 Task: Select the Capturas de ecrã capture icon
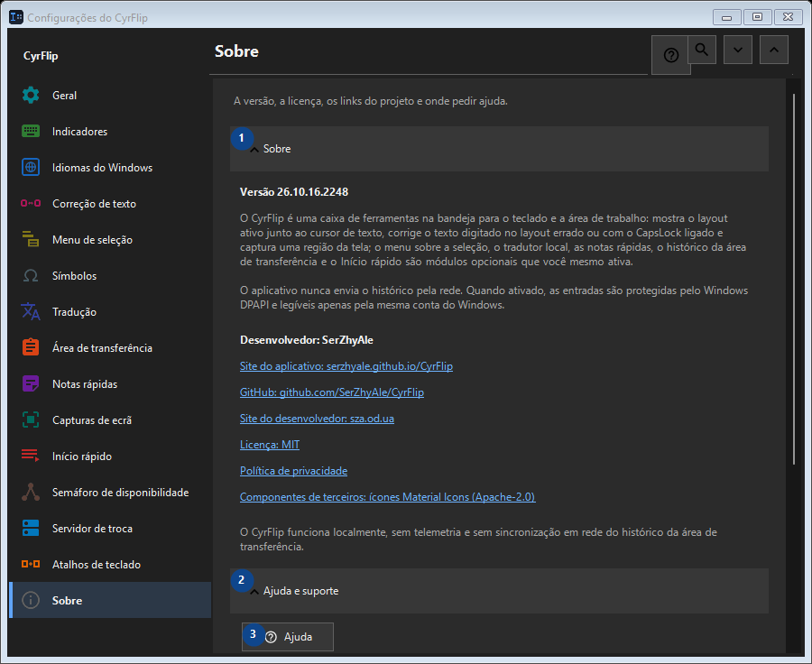pyautogui.click(x=31, y=420)
